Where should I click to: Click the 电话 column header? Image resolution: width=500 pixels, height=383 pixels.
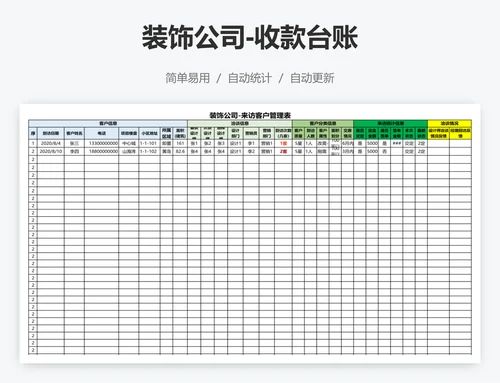point(102,133)
